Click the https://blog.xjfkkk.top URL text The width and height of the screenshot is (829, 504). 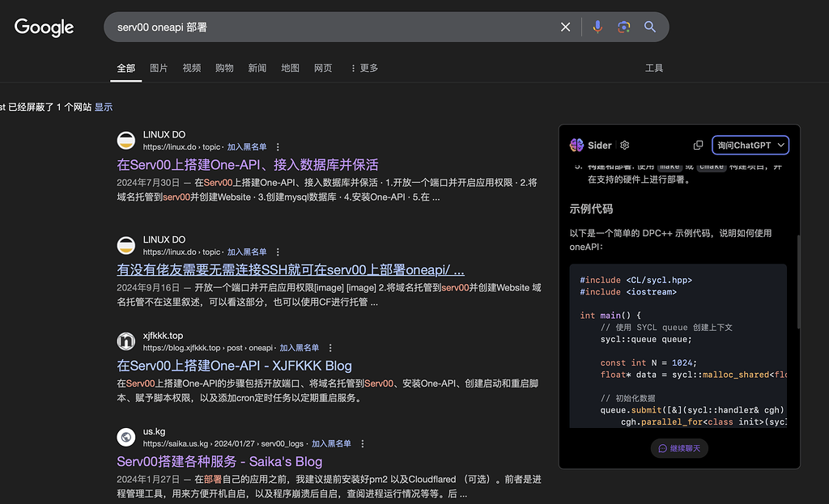pos(181,348)
